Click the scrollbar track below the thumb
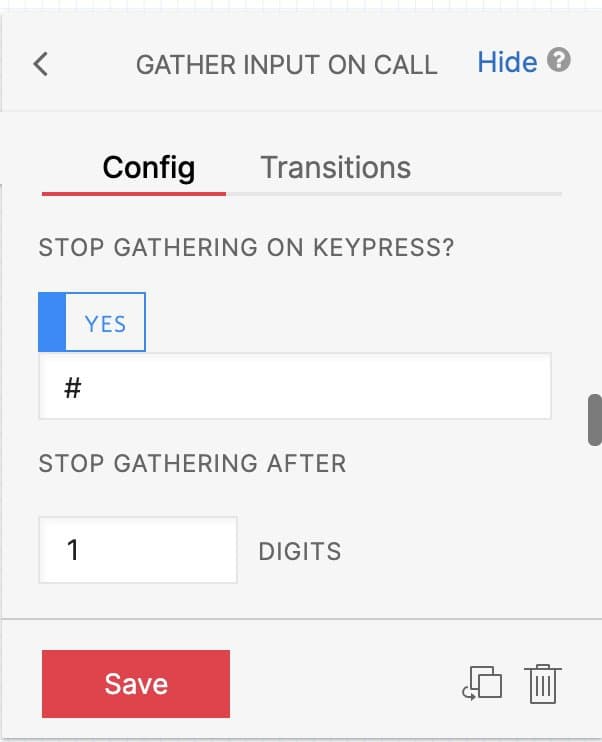Viewport: 602px width, 742px height. pos(594,530)
